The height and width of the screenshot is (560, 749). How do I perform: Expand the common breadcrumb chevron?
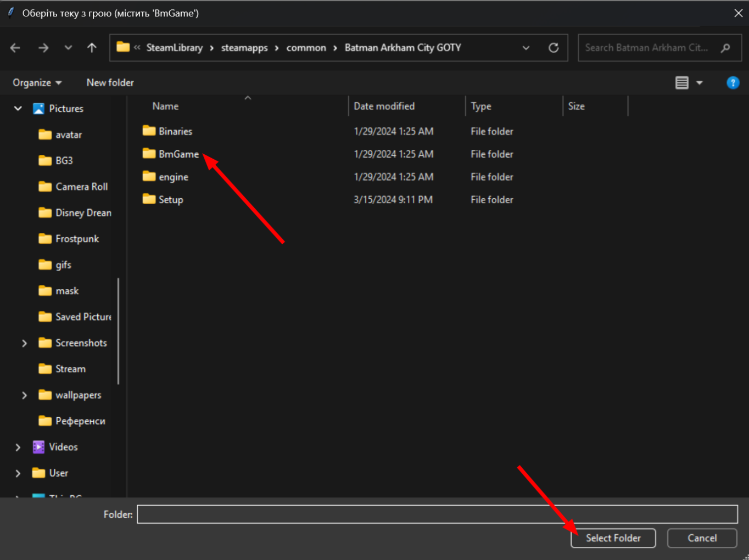tap(335, 48)
